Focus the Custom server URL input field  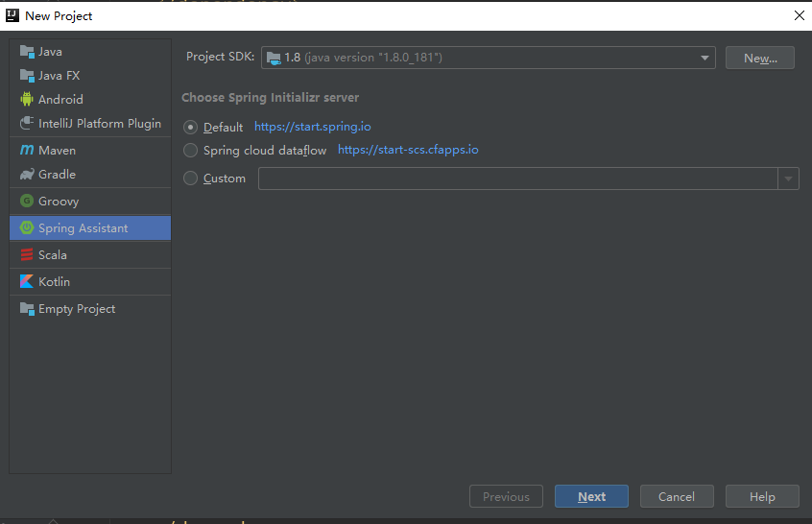tap(518, 179)
